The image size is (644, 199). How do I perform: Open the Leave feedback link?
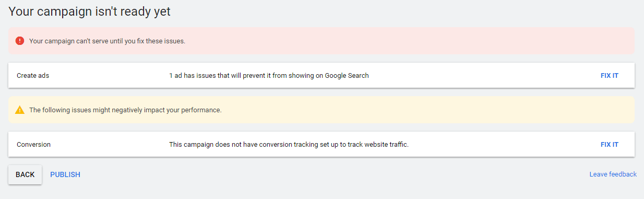coord(613,174)
